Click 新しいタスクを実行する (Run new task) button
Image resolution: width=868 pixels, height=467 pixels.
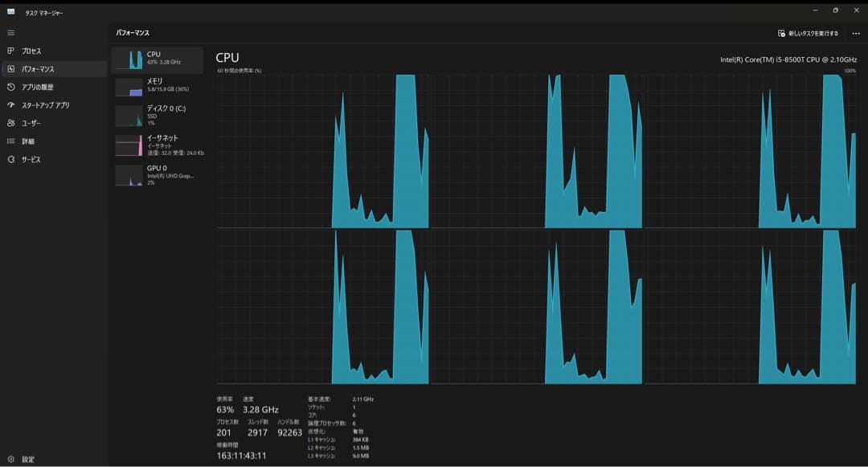pyautogui.click(x=808, y=33)
